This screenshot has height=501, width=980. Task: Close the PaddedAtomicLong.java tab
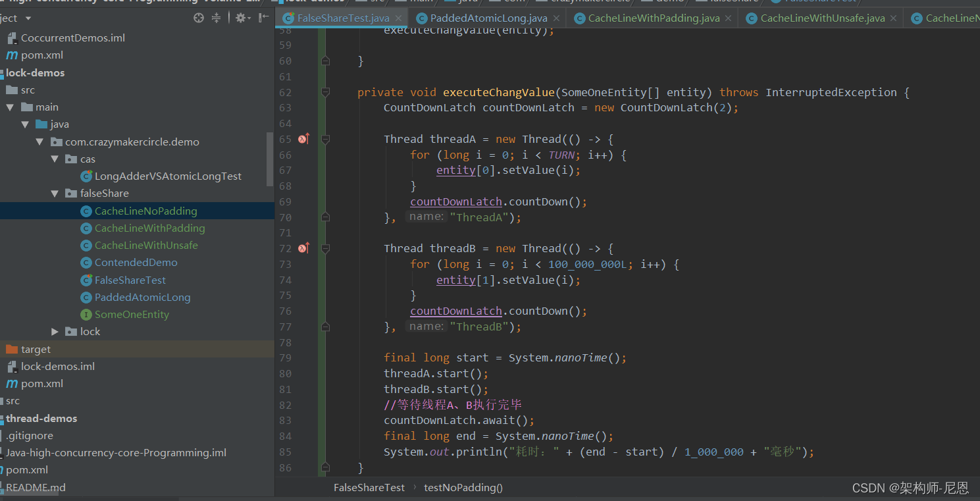coord(557,18)
